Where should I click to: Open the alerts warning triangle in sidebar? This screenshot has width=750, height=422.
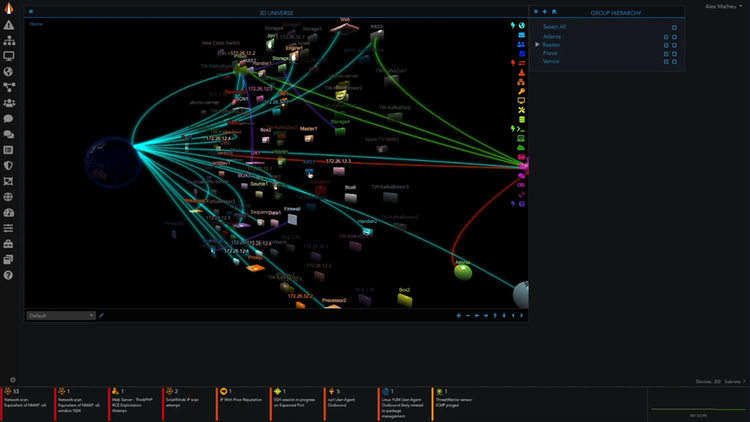(x=9, y=25)
